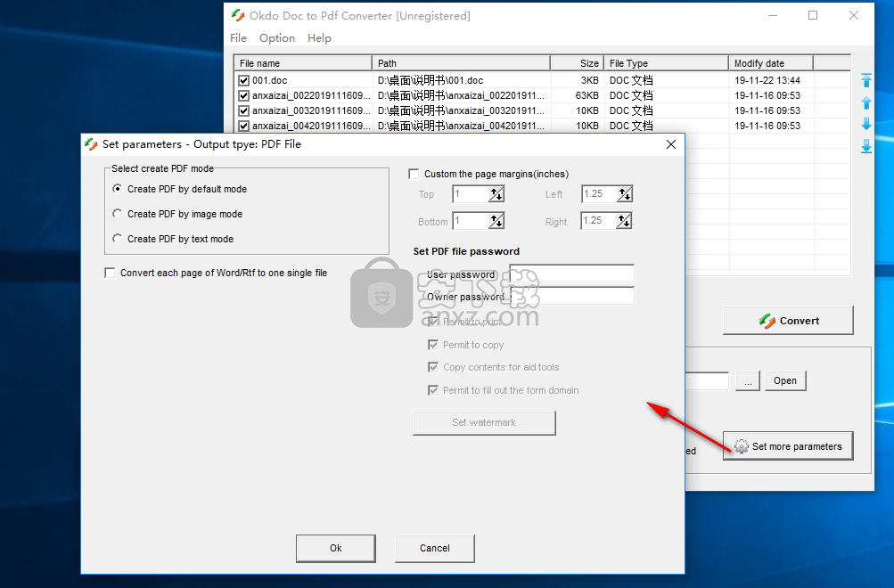894x588 pixels.
Task: Click Ok in Set parameters dialog
Action: click(x=336, y=548)
